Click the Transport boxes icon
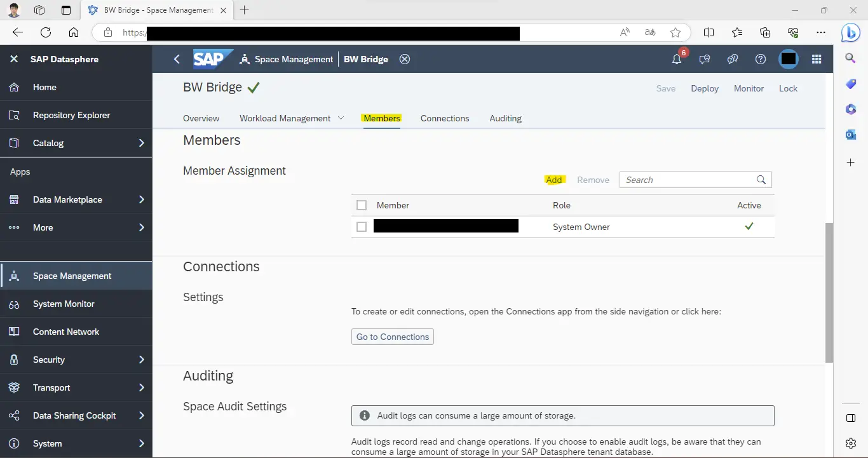This screenshot has width=868, height=458. (x=14, y=387)
